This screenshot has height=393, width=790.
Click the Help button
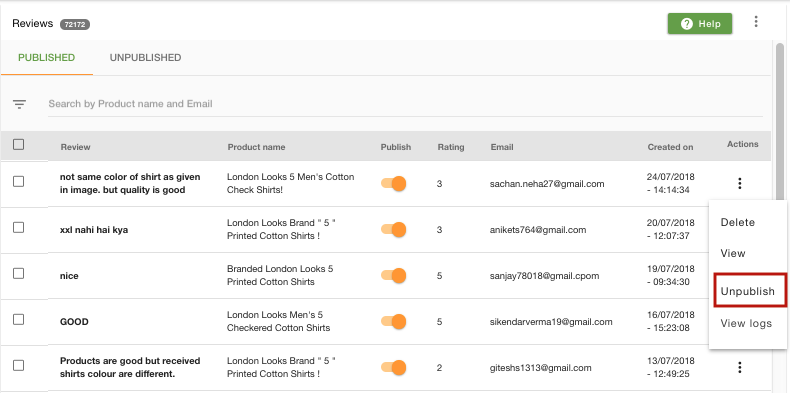tap(700, 24)
